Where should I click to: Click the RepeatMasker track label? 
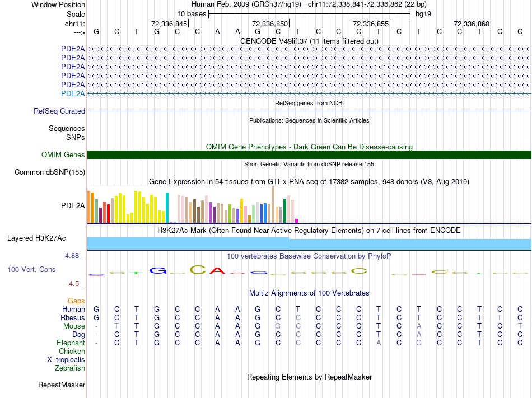click(62, 385)
